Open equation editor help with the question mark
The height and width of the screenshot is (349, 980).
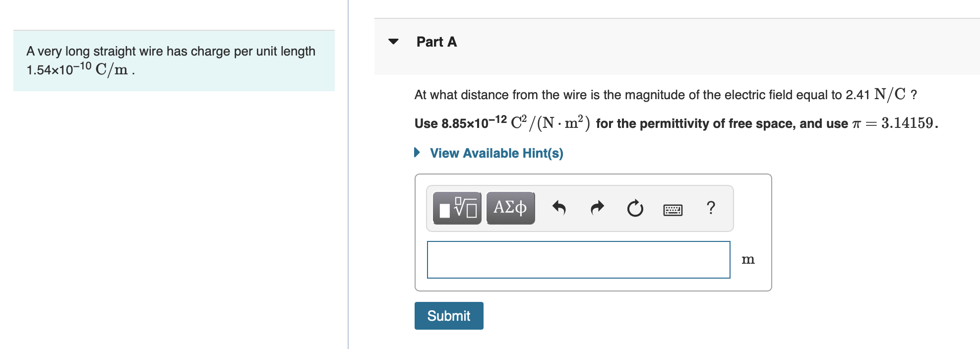point(711,208)
